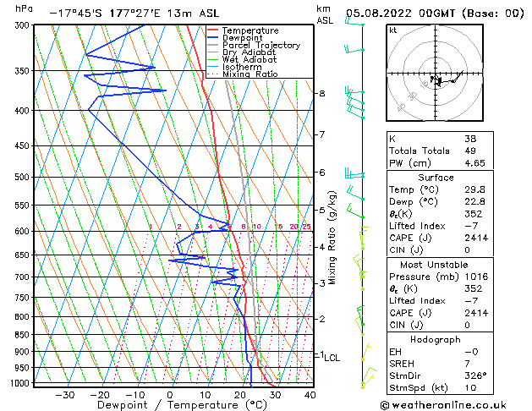The image size is (532, 411).
Task: Click the weatheronline.co.uk copyright text
Action: point(443,405)
